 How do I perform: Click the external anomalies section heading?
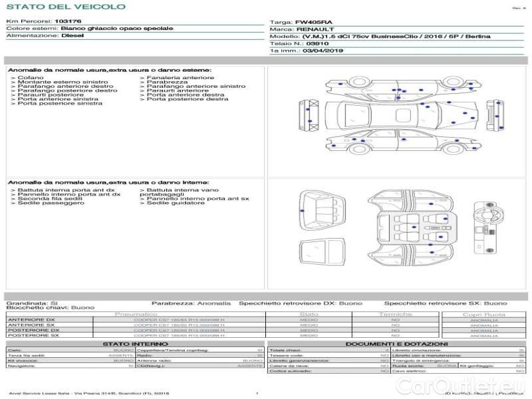pyautogui.click(x=110, y=70)
